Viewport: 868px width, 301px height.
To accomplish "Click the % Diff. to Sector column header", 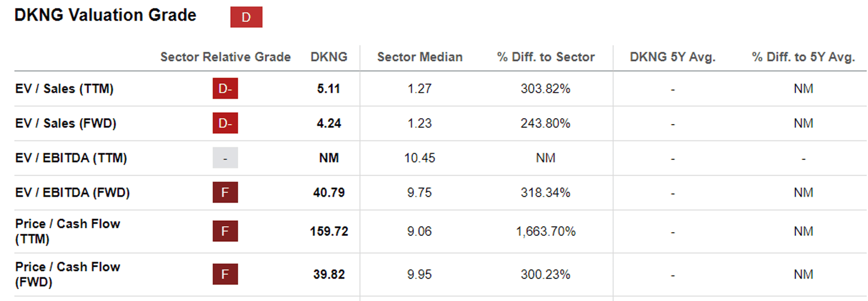I will 546,57.
